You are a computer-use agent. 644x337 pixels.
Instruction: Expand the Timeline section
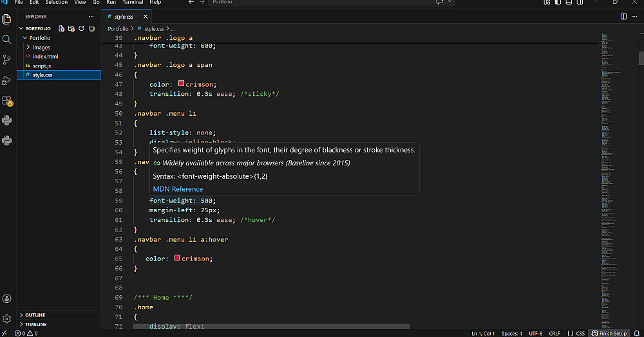[x=35, y=325]
